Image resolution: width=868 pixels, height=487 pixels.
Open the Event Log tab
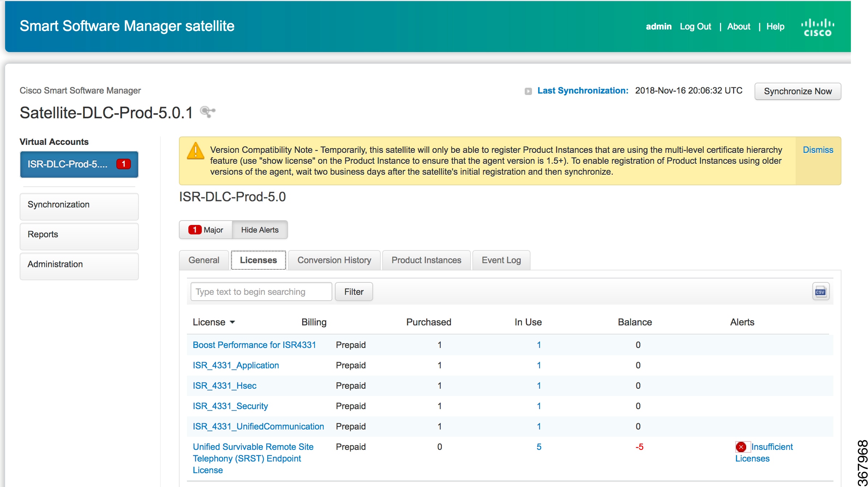point(501,260)
